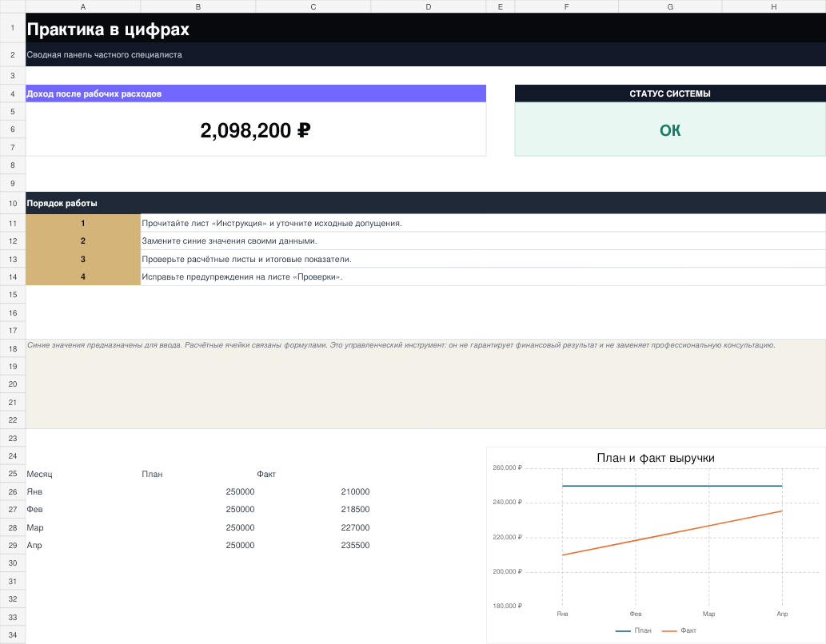Select the "Месяц" table header
Screen dimensions: 826x644
pos(82,474)
